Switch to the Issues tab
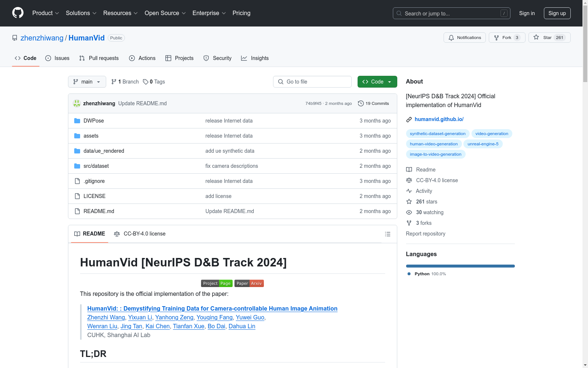The height and width of the screenshot is (368, 588). coord(57,58)
